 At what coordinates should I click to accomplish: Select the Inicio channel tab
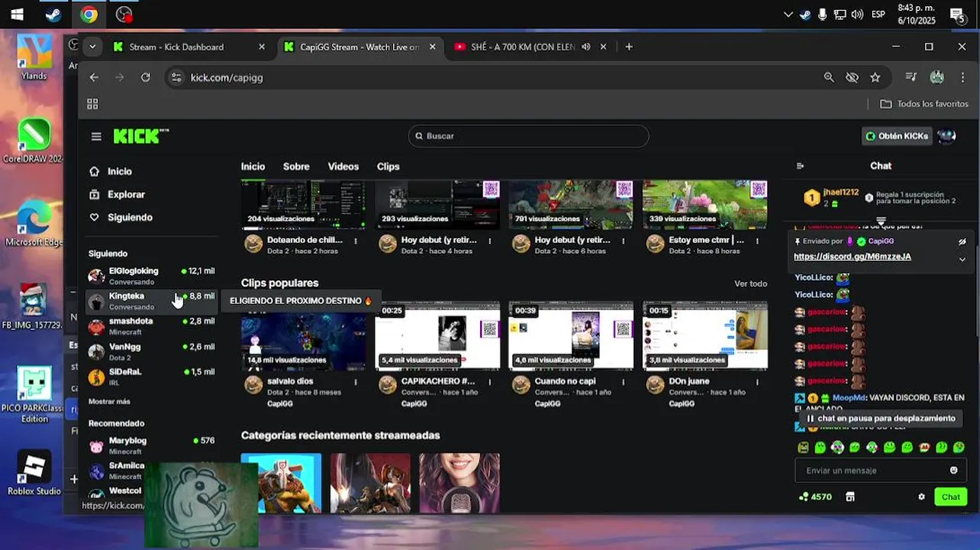coord(253,167)
